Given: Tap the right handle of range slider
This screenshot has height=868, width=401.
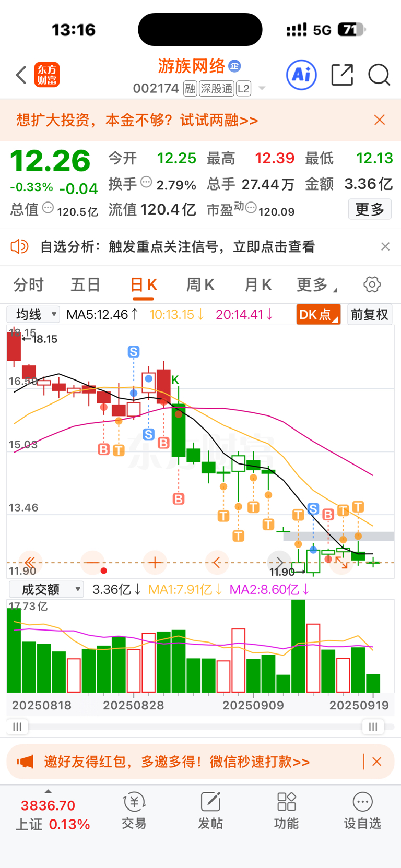Looking at the screenshot, I should coord(373,727).
